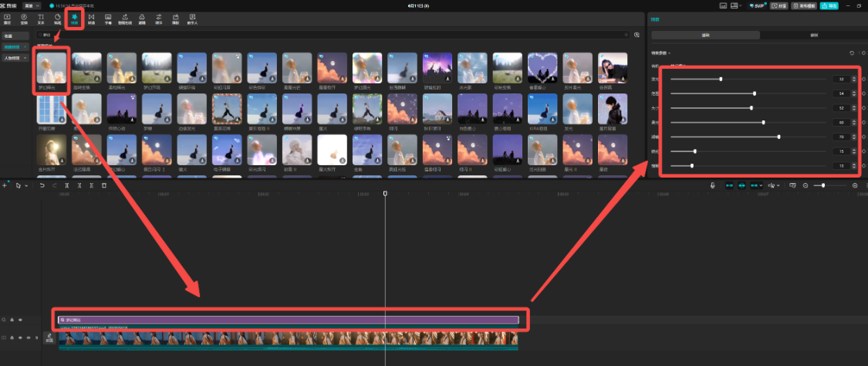The width and height of the screenshot is (868, 366).
Task: Select the 梦幻辉光 effect thumbnail
Action: tap(52, 68)
